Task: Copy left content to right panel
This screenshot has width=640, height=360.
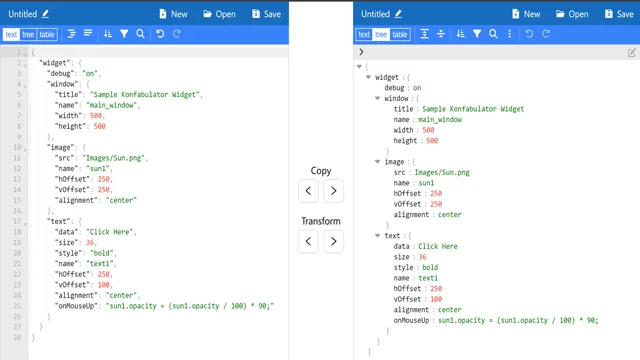Action: 333,191
